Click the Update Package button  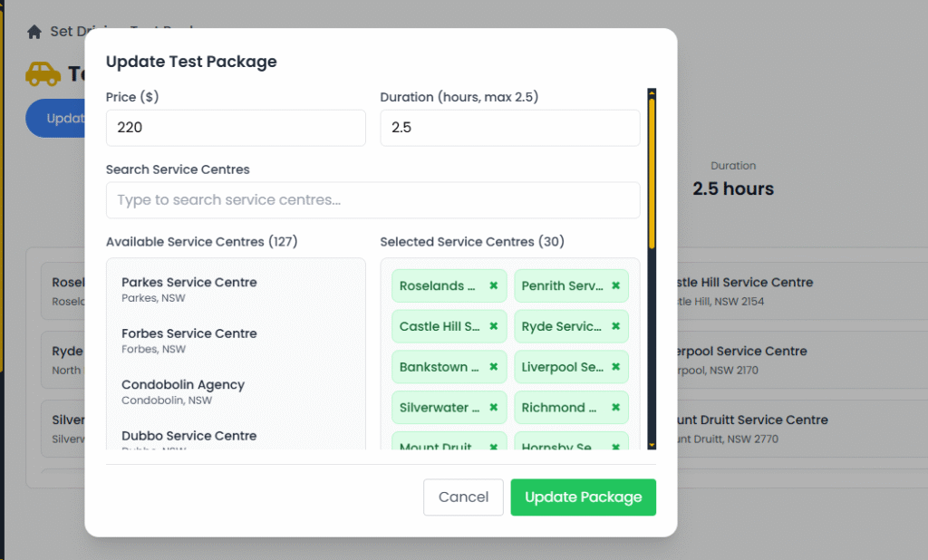583,497
